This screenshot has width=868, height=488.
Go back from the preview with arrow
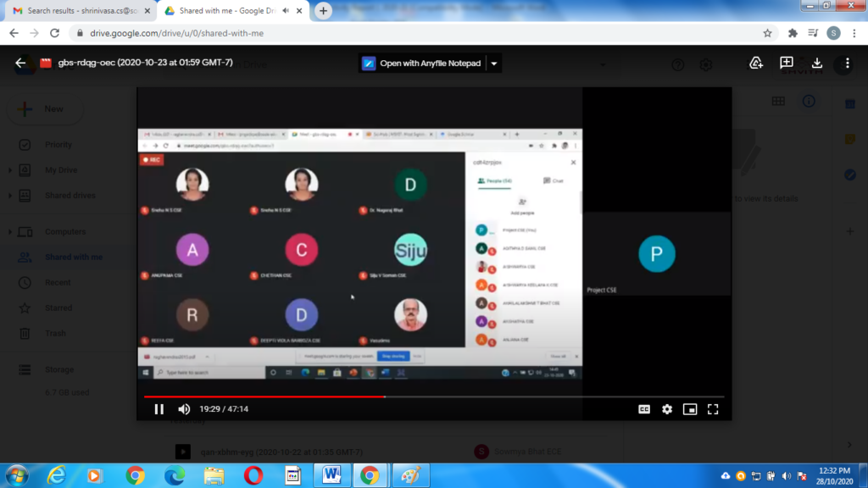21,64
